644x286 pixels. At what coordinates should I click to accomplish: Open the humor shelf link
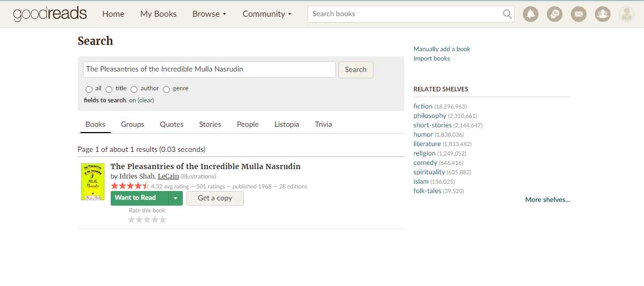[x=423, y=135]
